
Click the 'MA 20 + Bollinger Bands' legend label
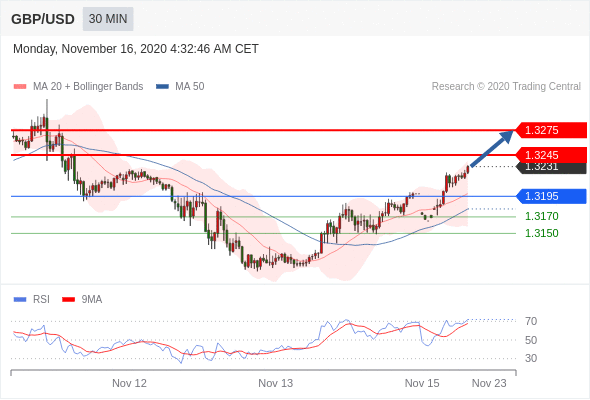[88, 87]
